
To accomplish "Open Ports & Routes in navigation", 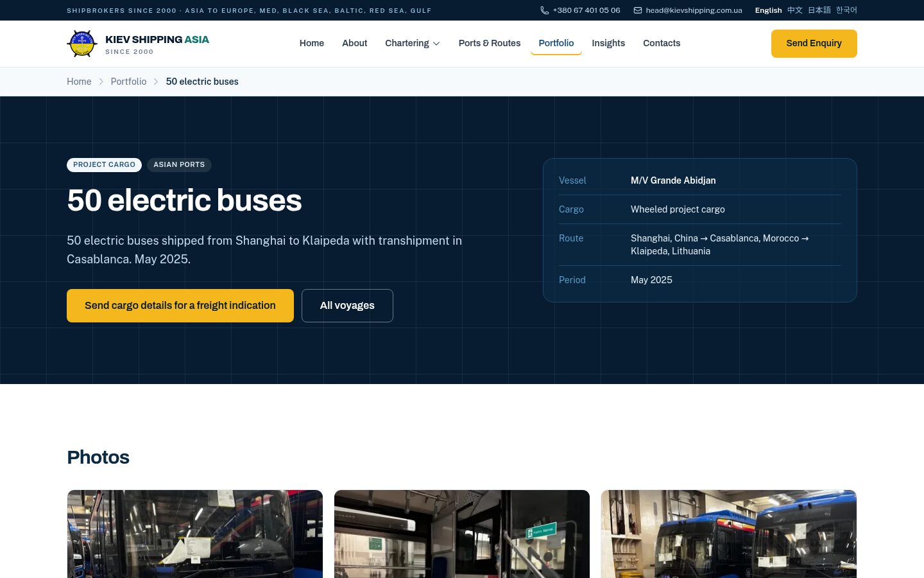I will [490, 43].
